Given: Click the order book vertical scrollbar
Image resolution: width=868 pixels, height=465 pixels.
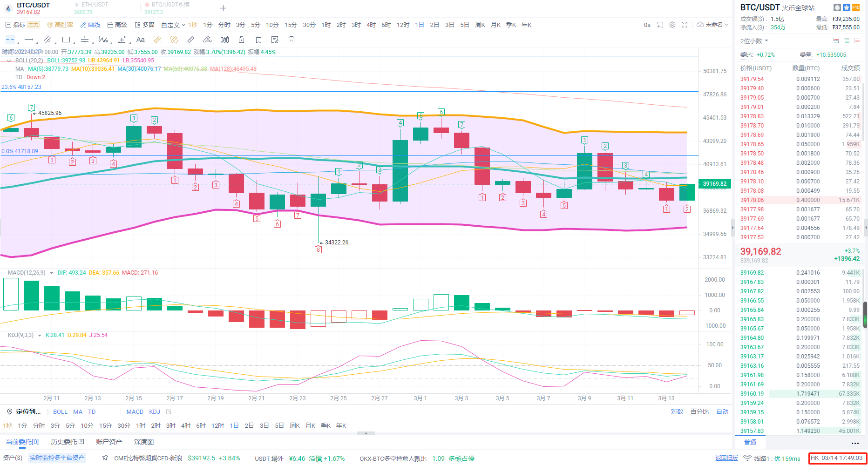Looking at the screenshot, I should point(865,315).
